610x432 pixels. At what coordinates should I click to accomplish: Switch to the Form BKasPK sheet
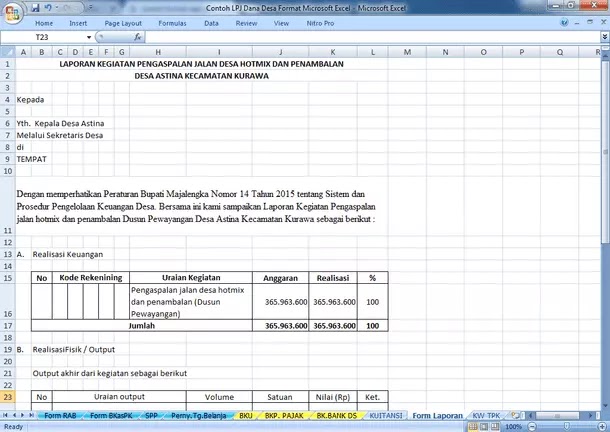tap(111, 416)
